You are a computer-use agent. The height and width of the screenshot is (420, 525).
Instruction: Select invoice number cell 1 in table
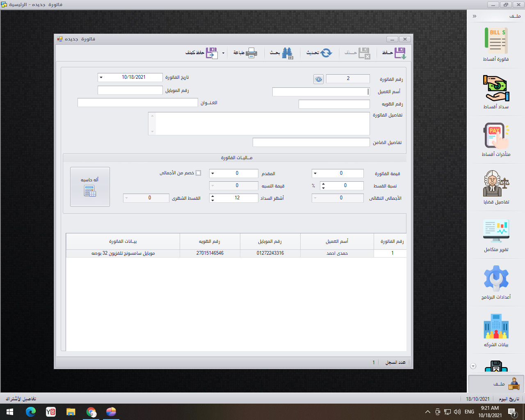click(390, 253)
